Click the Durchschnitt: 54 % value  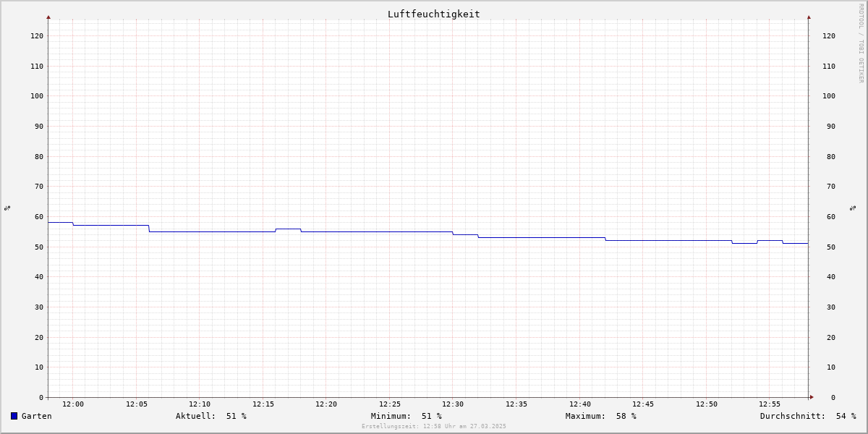pyautogui.click(x=808, y=416)
